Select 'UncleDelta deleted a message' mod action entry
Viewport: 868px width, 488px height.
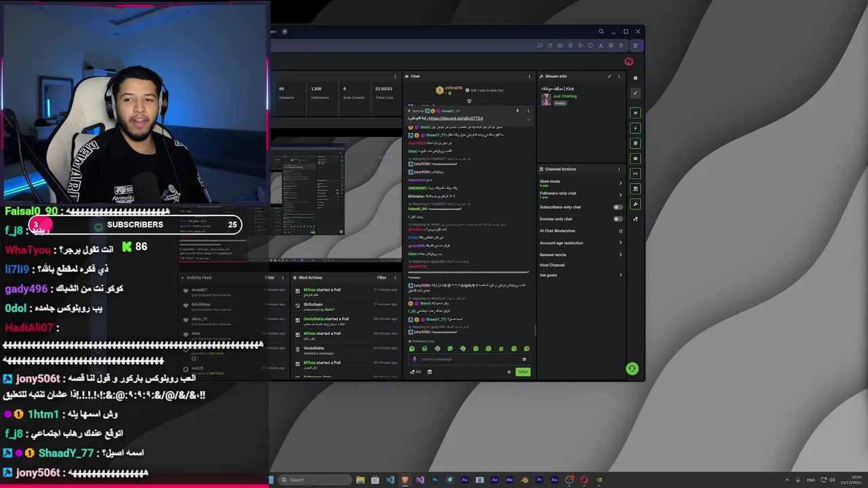[x=346, y=350]
